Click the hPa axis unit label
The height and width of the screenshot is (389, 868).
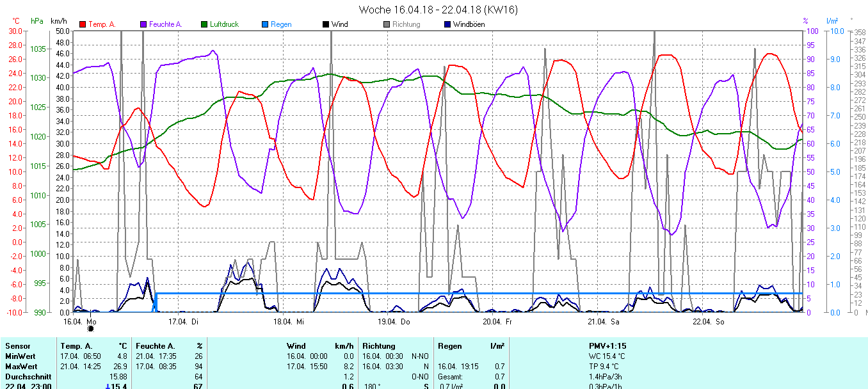[36, 21]
